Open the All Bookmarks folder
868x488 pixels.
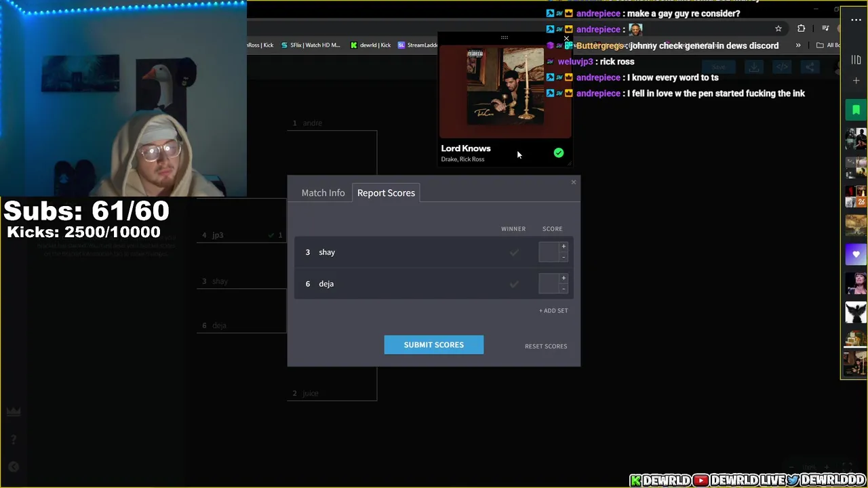pos(827,45)
